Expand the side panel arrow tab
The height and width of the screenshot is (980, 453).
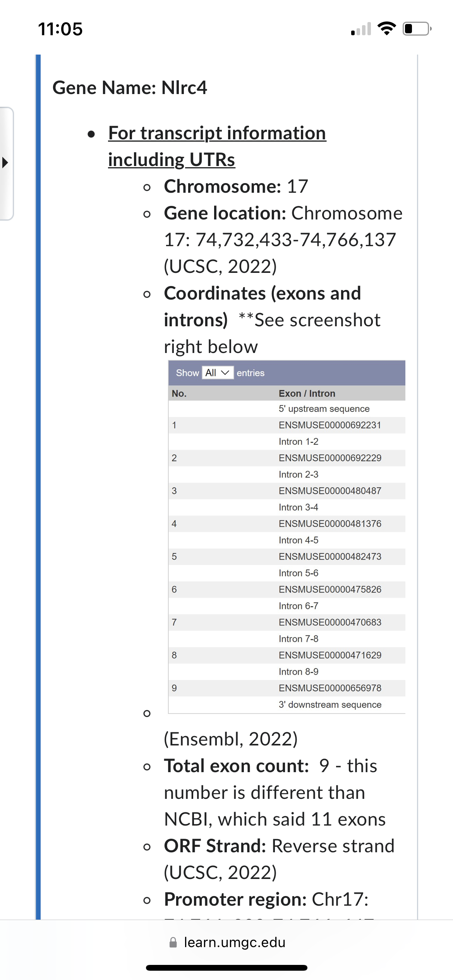click(6, 163)
